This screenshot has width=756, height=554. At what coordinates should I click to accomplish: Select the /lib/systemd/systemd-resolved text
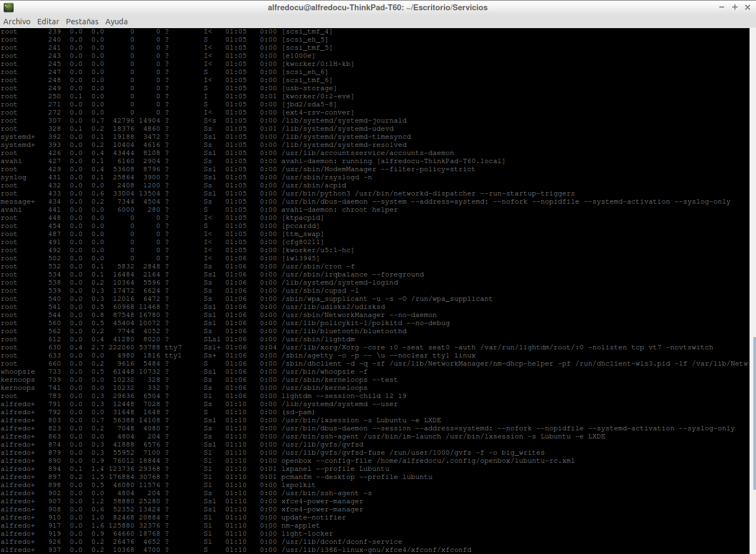click(x=344, y=145)
